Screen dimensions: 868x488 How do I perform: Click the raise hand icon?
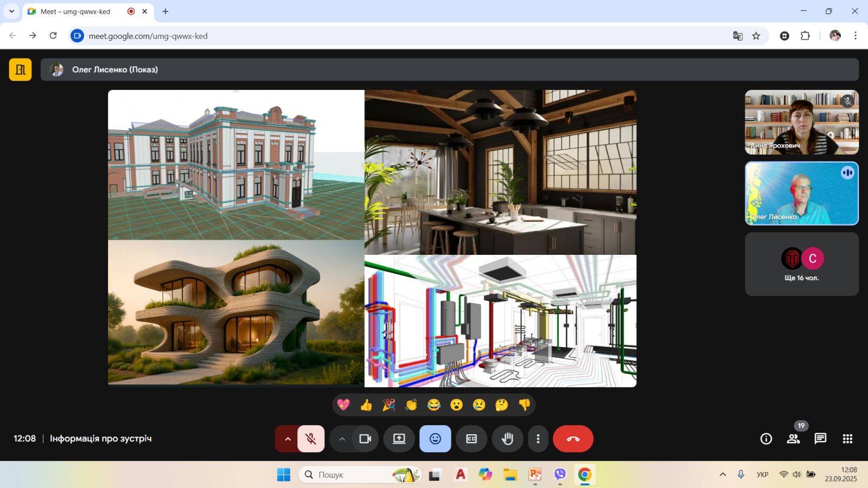coord(507,439)
